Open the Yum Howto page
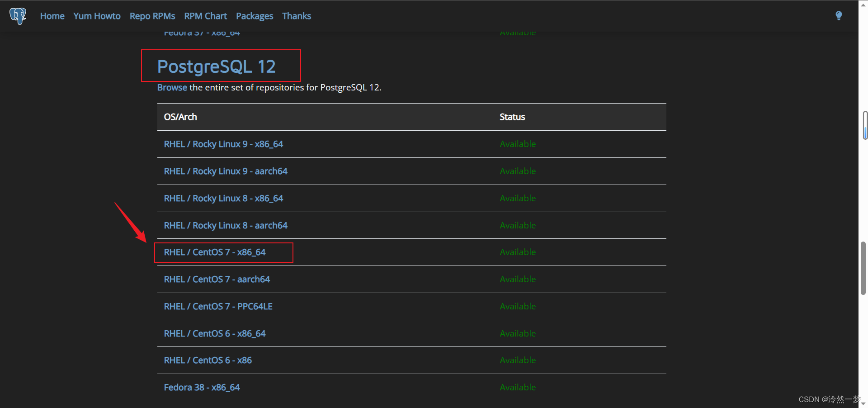This screenshot has width=868, height=408. tap(97, 16)
